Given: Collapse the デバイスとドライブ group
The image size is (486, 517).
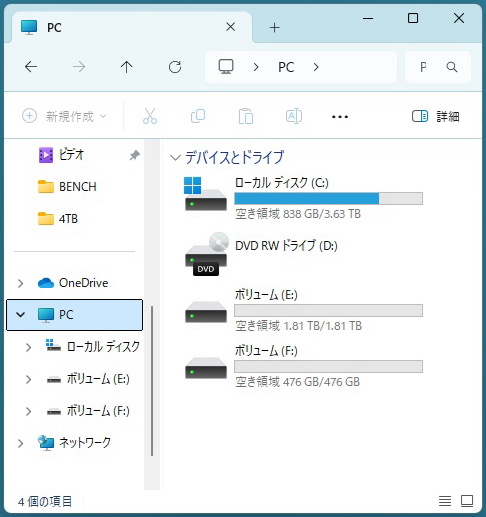Looking at the screenshot, I should click(x=175, y=158).
